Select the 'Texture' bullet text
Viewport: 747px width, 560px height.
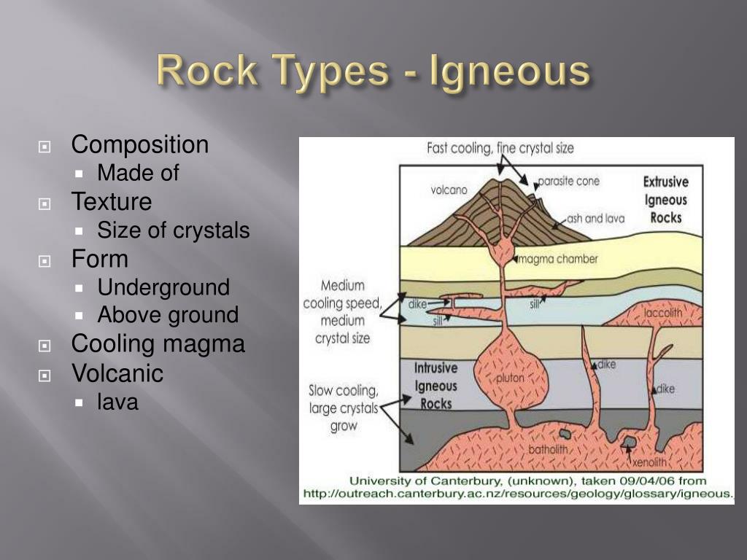point(112,201)
